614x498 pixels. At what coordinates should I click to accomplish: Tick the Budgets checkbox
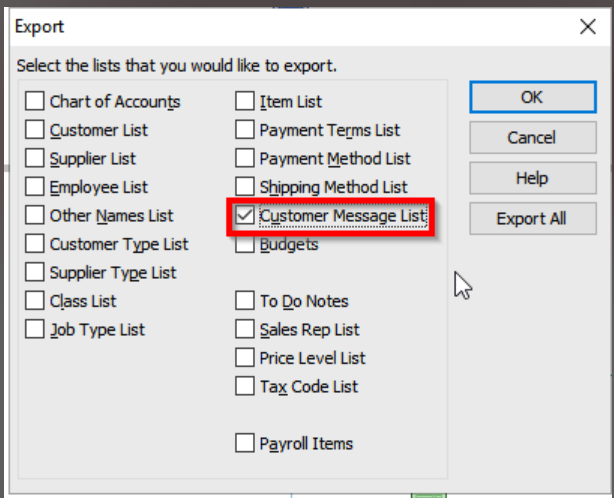tap(245, 245)
